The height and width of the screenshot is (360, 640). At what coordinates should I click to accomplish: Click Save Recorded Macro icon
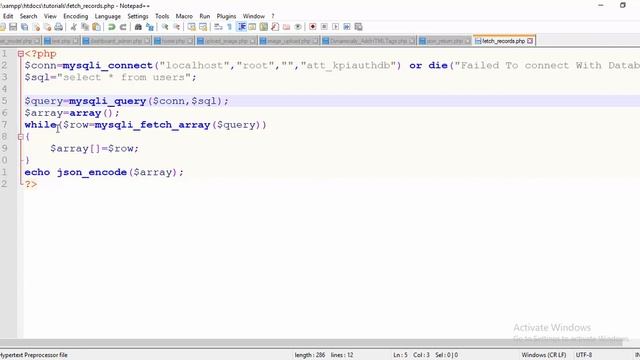[358, 27]
